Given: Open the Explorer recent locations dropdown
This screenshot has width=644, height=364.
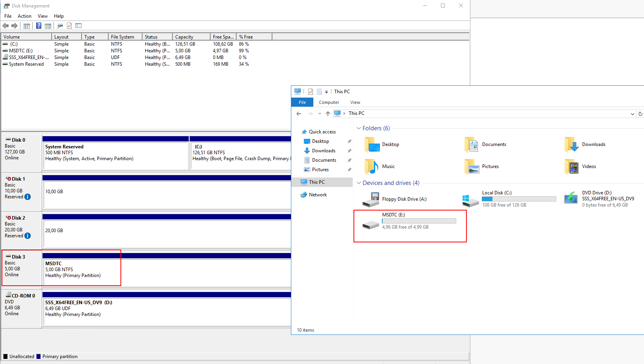Looking at the screenshot, I should point(320,114).
